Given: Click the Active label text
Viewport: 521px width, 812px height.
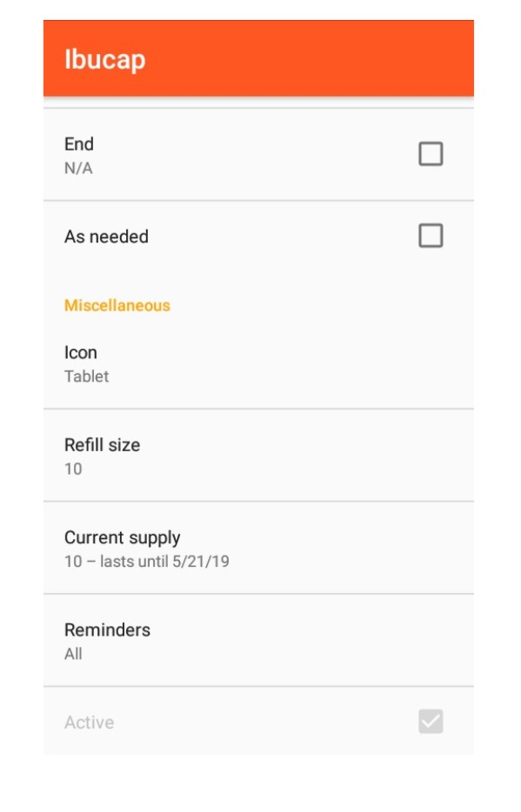Looking at the screenshot, I should 89,722.
